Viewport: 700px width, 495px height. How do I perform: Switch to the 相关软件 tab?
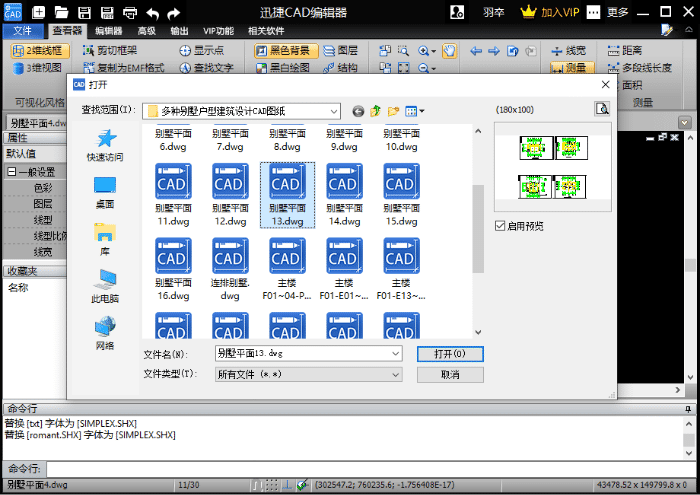266,31
